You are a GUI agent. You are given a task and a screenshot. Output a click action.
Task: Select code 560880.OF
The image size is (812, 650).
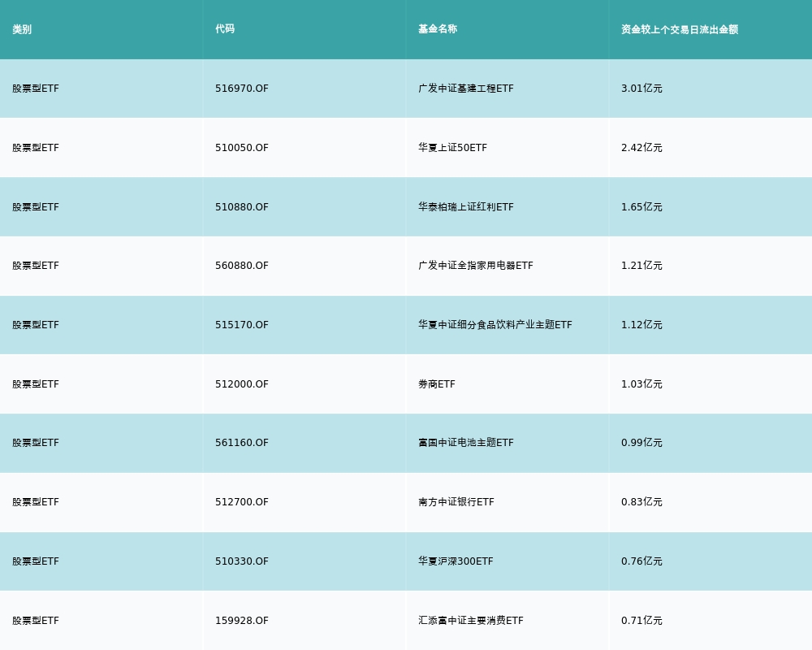click(242, 266)
